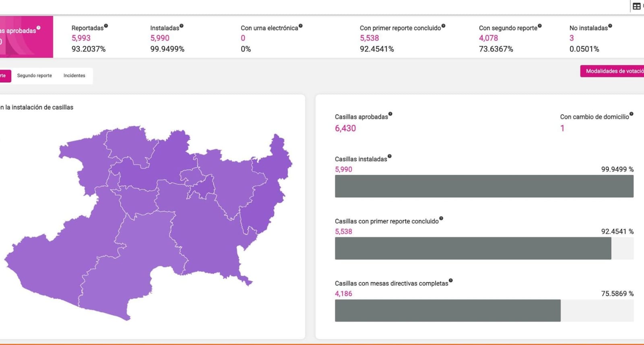Click the Casillas instaladas 99.9499% progress bar

point(484,186)
